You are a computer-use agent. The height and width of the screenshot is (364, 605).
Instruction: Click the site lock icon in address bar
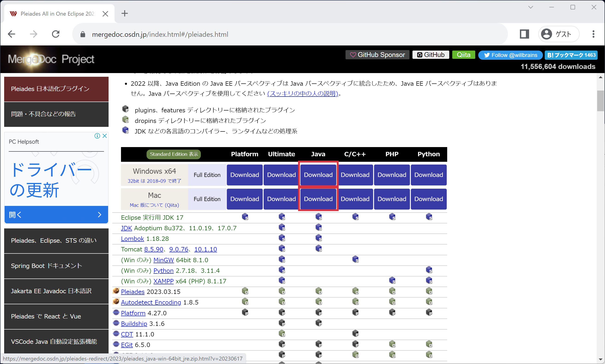pos(83,34)
